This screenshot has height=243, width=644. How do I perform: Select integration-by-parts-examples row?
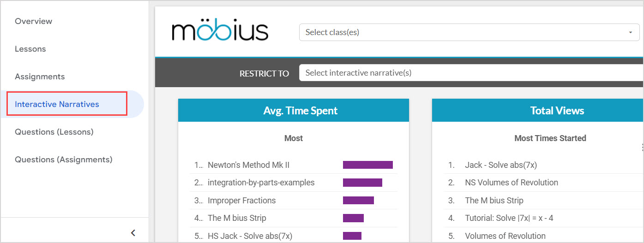click(x=261, y=183)
